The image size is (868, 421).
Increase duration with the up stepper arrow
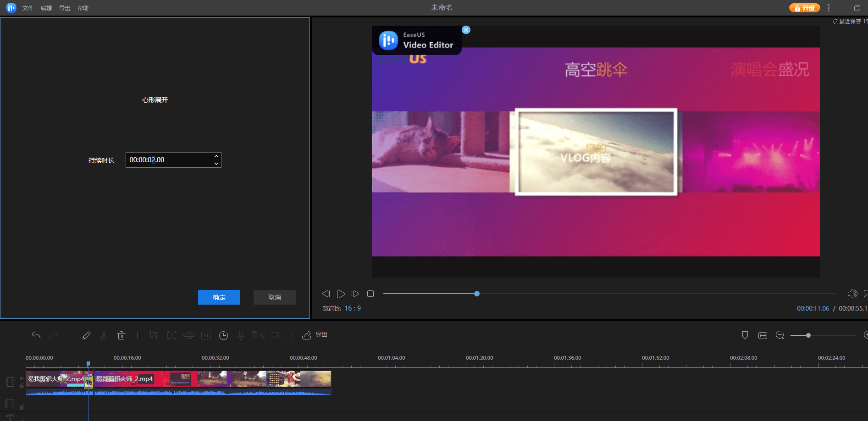(x=216, y=156)
